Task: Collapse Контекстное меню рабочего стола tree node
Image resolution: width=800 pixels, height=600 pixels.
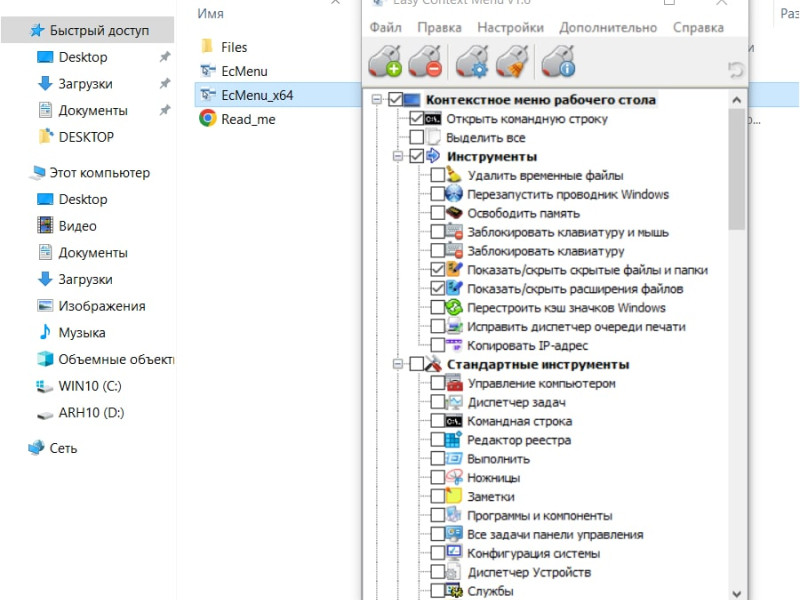Action: point(377,99)
